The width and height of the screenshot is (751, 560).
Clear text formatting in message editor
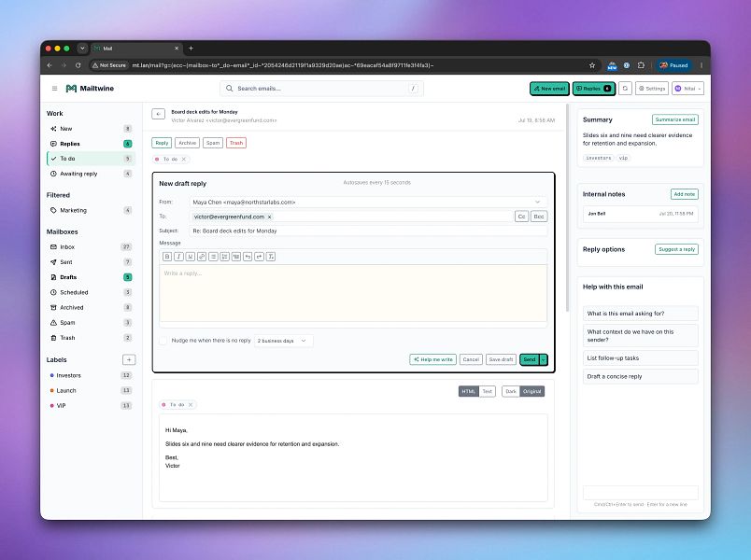(271, 257)
